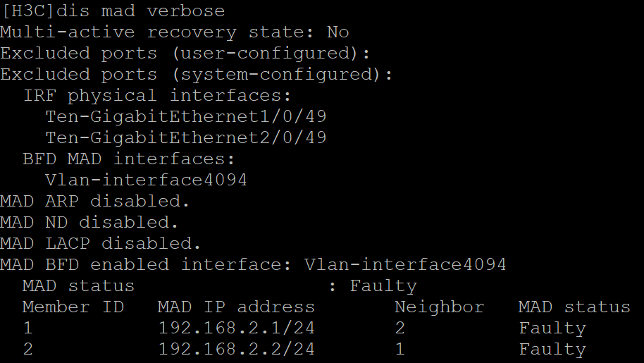This screenshot has width=644, height=363.
Task: Click Vlan-interface4094 under BFD MAD interfaces
Action: (146, 180)
